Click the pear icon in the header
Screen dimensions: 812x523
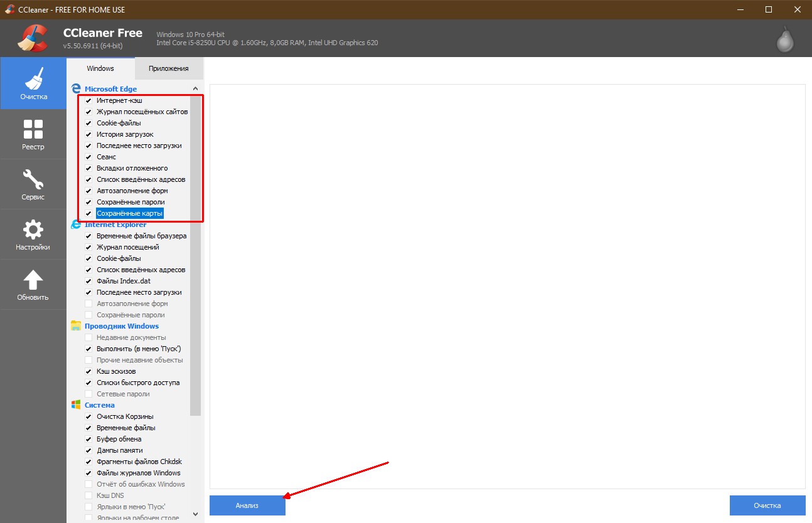785,39
